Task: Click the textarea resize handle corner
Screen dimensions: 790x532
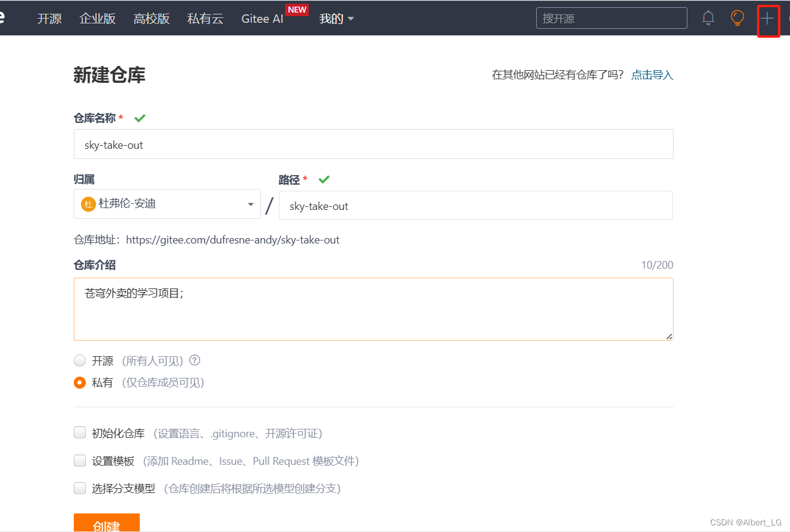Action: point(669,336)
